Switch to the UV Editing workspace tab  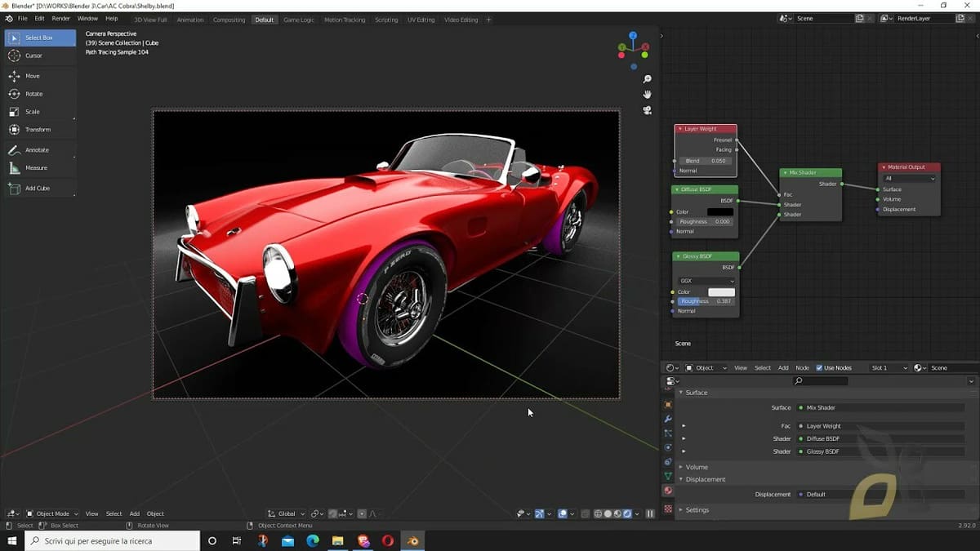(421, 20)
